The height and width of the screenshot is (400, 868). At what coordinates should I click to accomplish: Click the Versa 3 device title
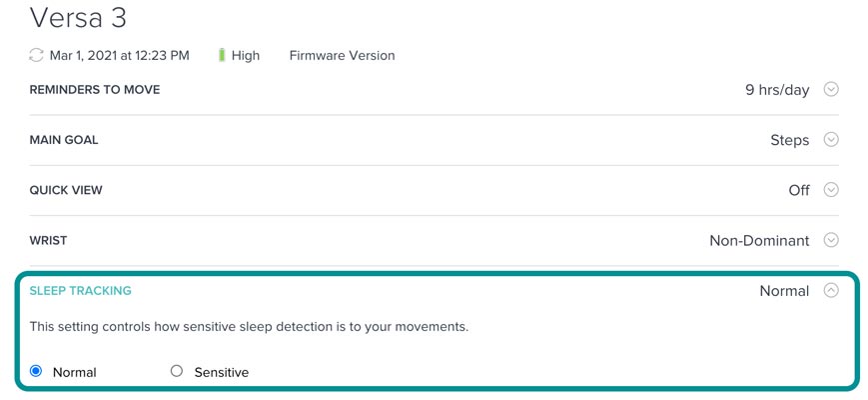pos(78,18)
